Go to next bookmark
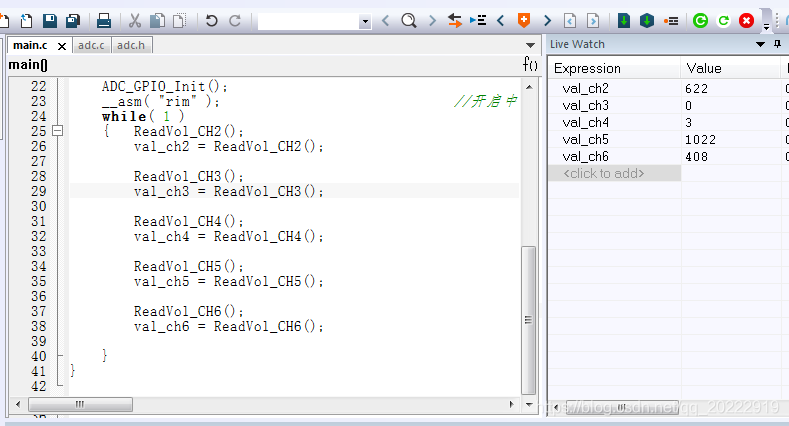789x426 pixels. coord(547,21)
